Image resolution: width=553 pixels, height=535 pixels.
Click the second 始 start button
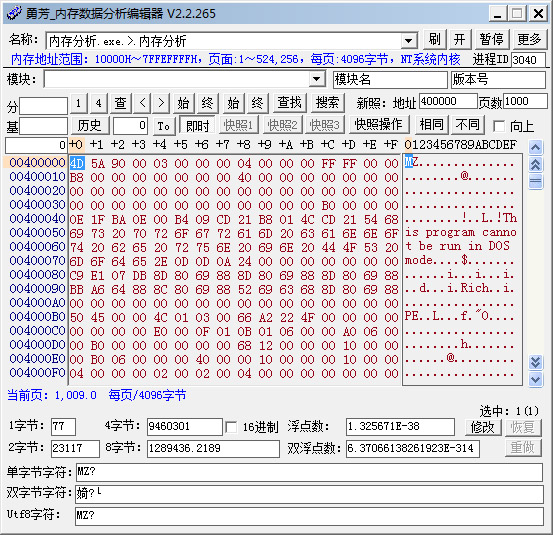coord(233,103)
